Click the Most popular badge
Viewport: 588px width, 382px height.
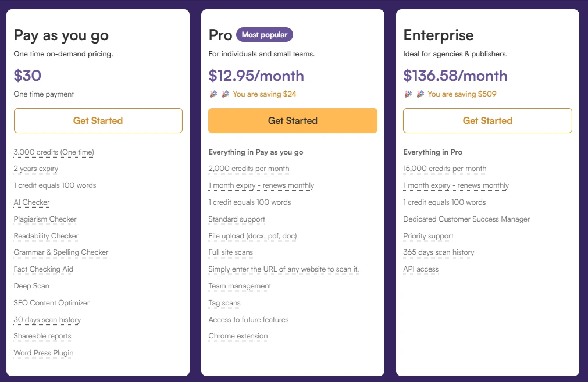point(264,35)
